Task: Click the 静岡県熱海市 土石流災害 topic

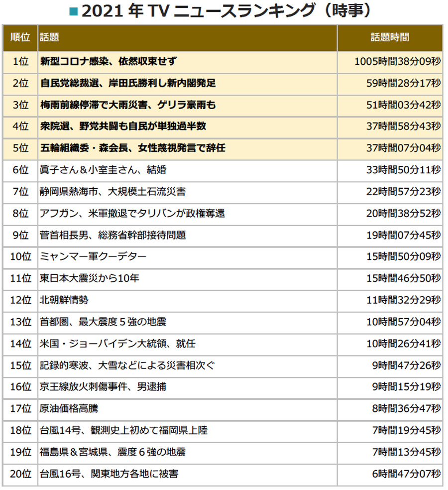Action: pyautogui.click(x=112, y=192)
